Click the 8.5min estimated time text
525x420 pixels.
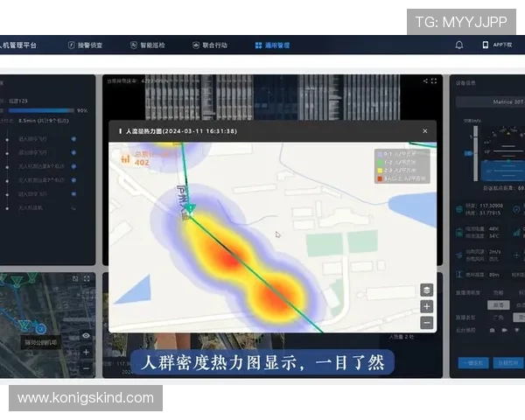(x=44, y=121)
